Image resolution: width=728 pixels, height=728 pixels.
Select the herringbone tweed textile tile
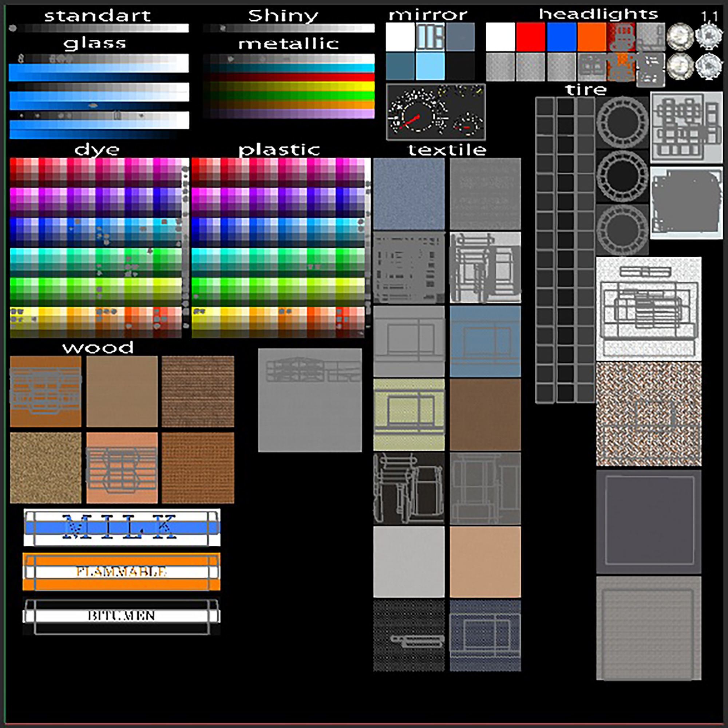point(649,414)
